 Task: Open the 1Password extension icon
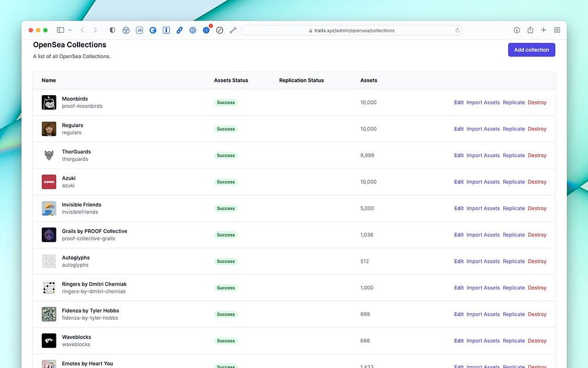[x=193, y=30]
